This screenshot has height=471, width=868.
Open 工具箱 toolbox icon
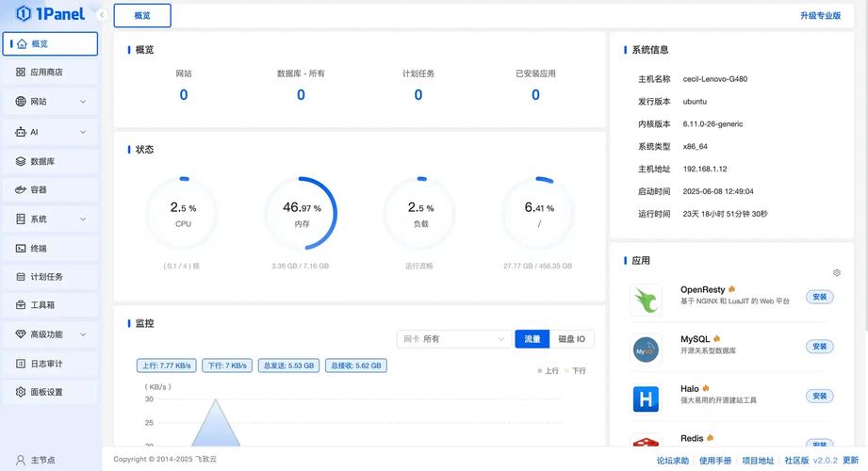[x=21, y=305]
